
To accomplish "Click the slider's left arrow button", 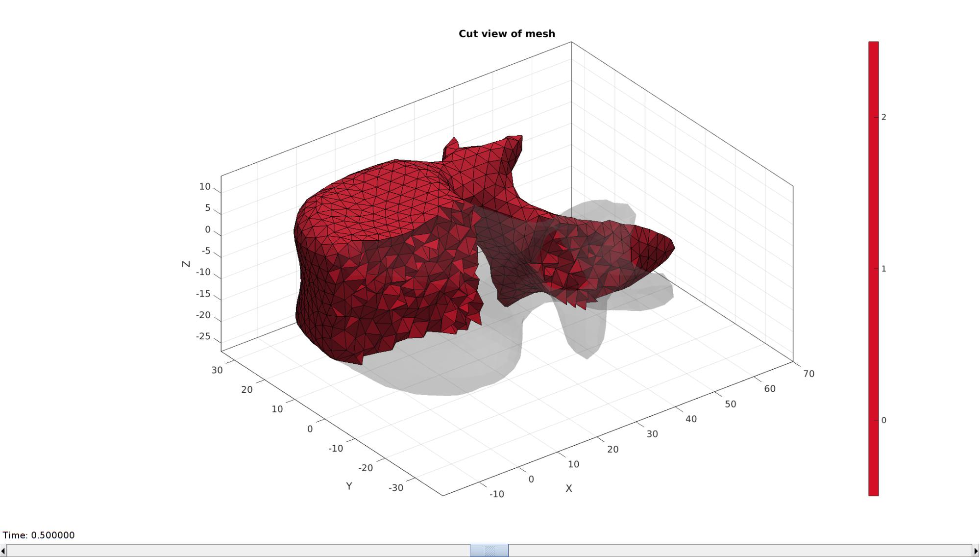I will point(3,551).
